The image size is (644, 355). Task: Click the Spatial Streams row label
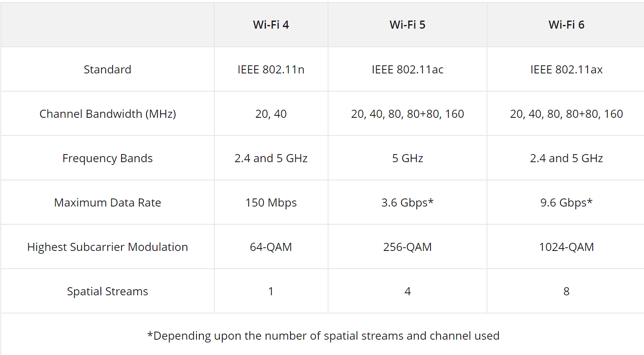[107, 291]
